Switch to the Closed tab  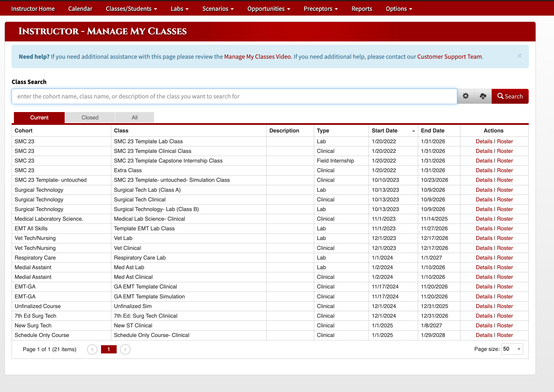tap(90, 117)
